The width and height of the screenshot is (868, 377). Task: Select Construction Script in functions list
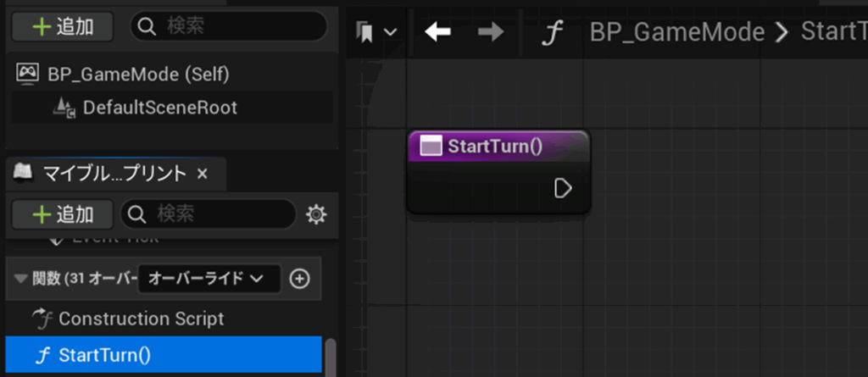tap(141, 319)
